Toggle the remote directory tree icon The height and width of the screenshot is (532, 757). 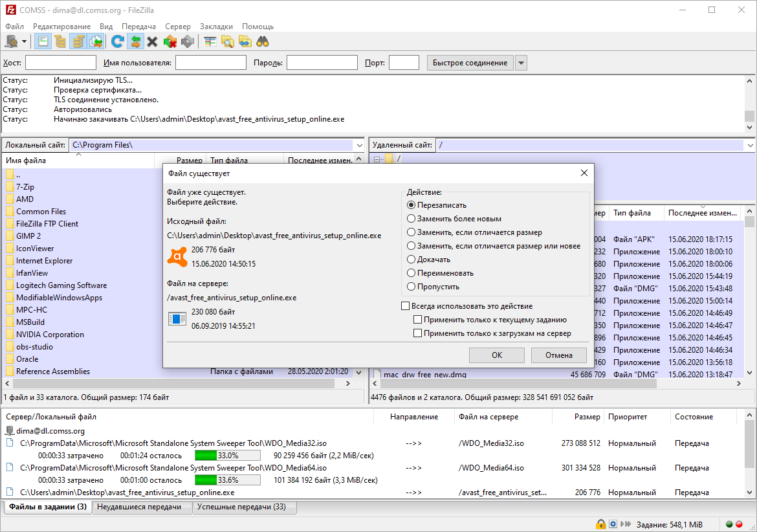click(x=78, y=41)
